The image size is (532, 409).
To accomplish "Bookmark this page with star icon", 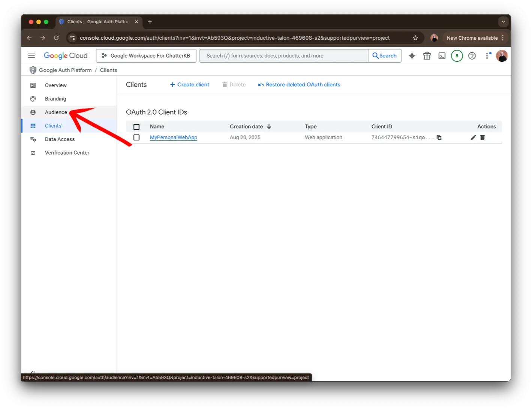I will (415, 38).
